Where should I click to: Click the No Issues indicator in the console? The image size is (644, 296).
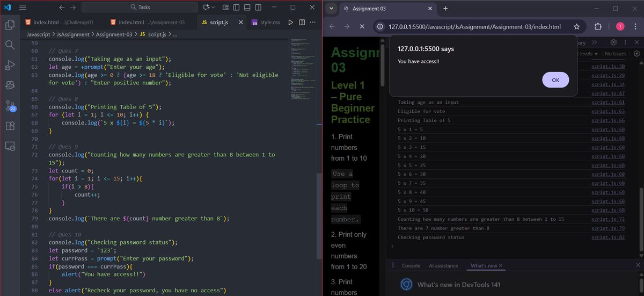coord(616,54)
